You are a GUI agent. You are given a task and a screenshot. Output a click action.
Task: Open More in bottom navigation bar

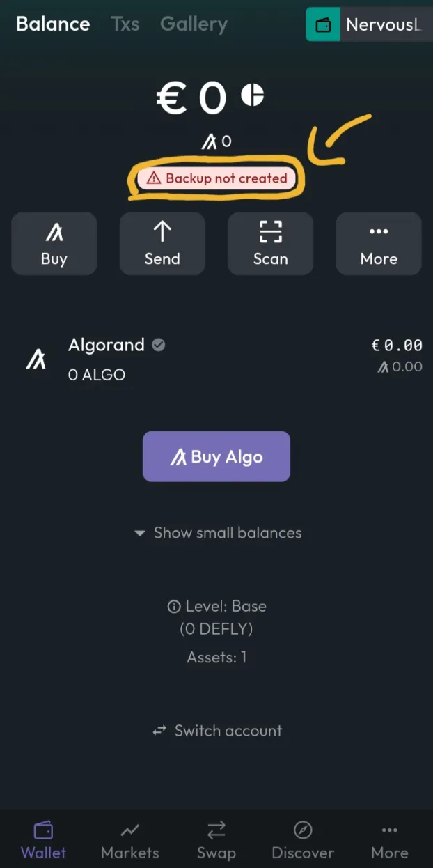click(x=389, y=841)
